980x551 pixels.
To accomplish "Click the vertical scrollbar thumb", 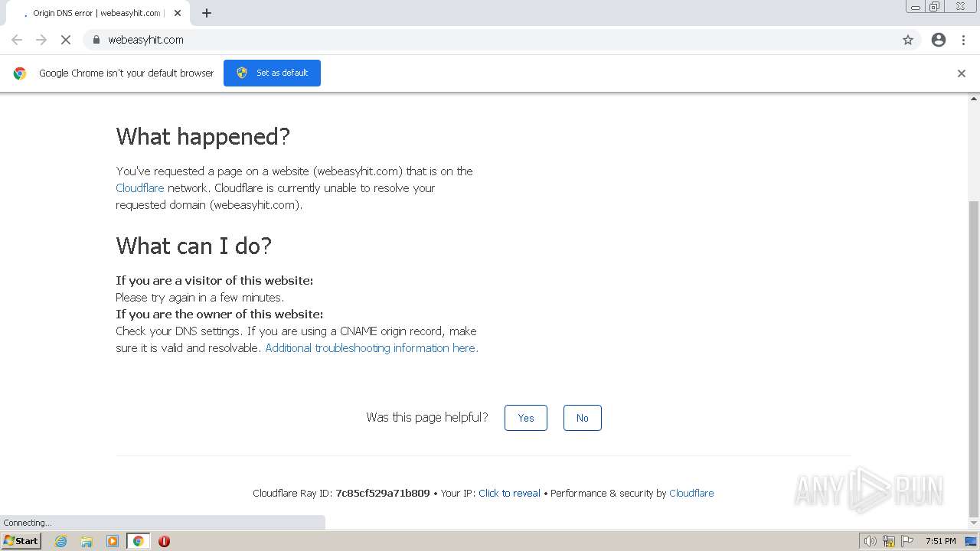I will tap(974, 358).
